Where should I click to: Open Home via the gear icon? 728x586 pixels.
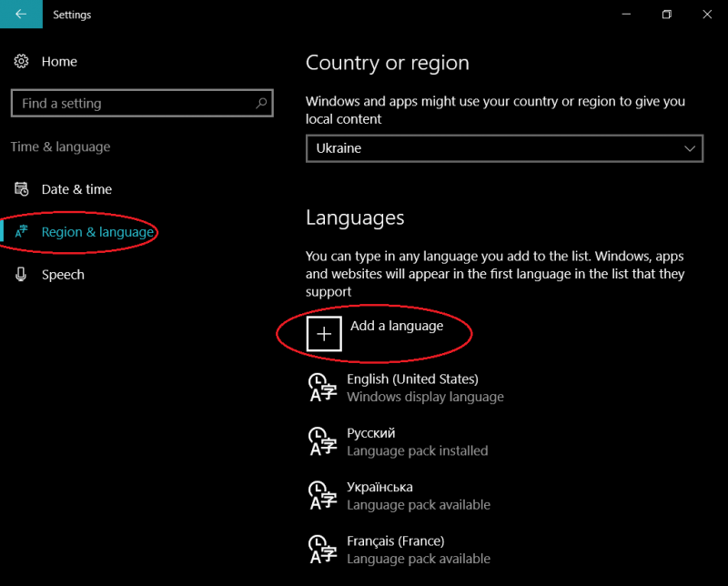click(21, 62)
